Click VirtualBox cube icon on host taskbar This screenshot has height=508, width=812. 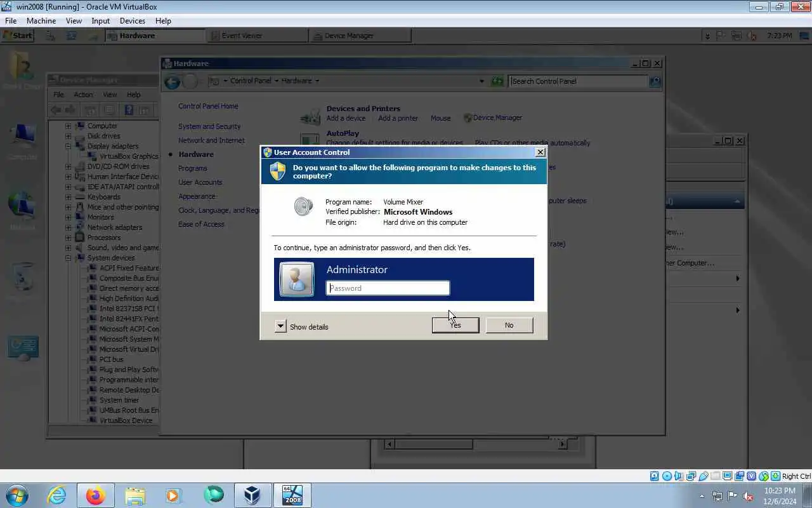(252, 495)
